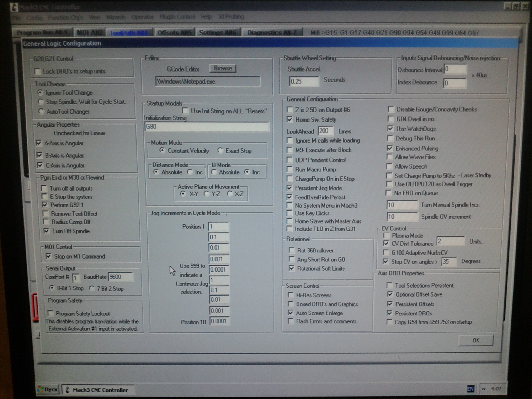Image resolution: width=532 pixels, height=399 pixels.
Task: Click OK to close the dialog
Action: tap(475, 340)
